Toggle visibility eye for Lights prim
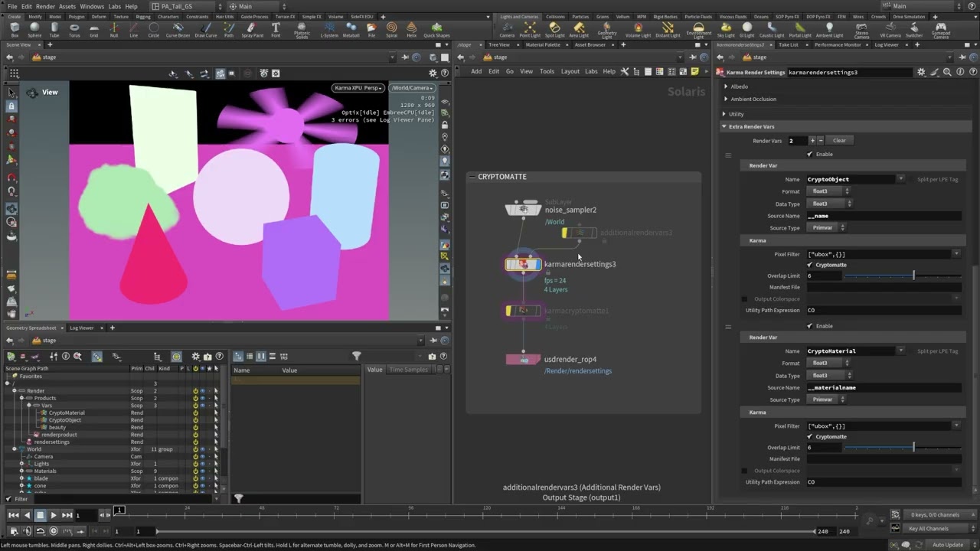This screenshot has height=551, width=980. pyautogui.click(x=203, y=464)
